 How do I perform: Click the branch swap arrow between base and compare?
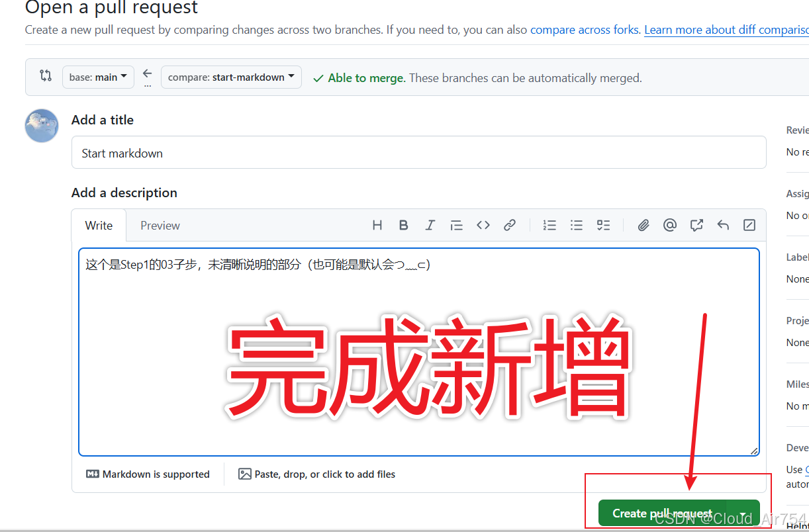pyautogui.click(x=148, y=75)
